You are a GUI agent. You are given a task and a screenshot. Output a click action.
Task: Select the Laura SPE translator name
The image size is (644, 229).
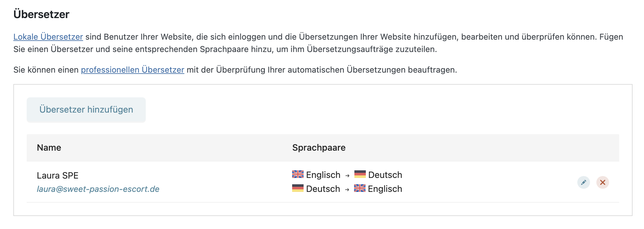coord(57,175)
